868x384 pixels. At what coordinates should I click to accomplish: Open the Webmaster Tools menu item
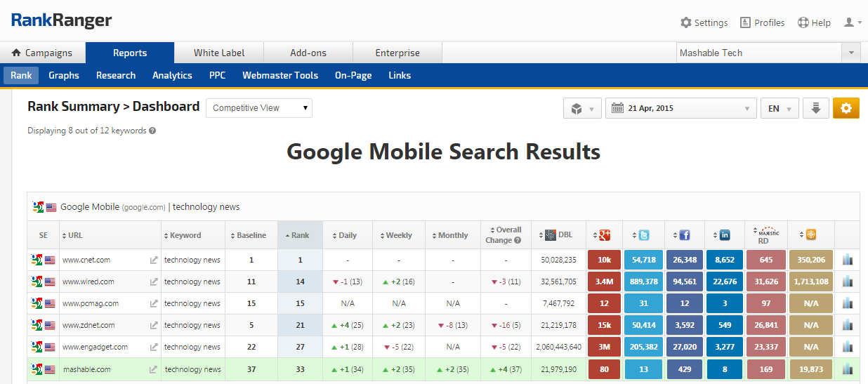click(280, 75)
